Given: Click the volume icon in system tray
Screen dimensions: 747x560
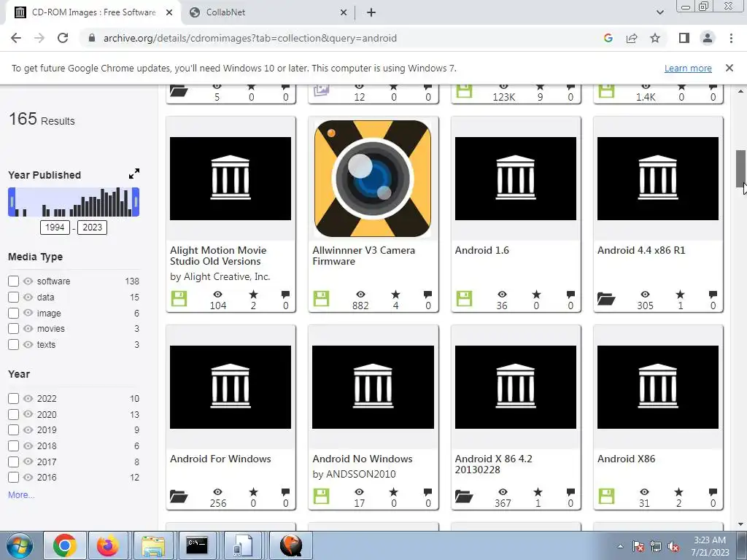Looking at the screenshot, I should click(x=673, y=547).
